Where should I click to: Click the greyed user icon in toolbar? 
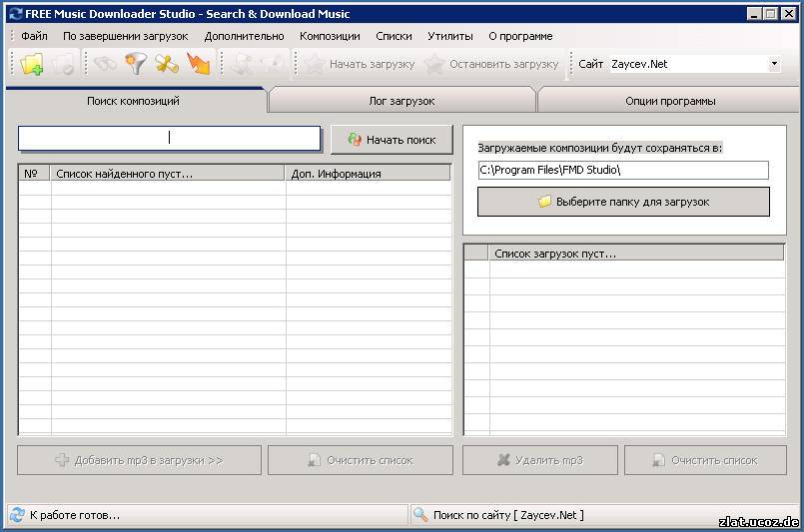point(241,64)
